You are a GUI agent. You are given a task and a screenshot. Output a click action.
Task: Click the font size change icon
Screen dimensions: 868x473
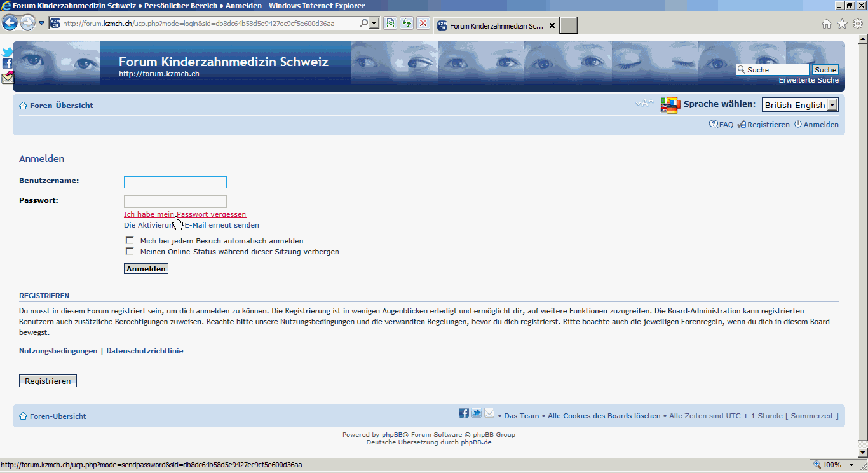point(644,104)
